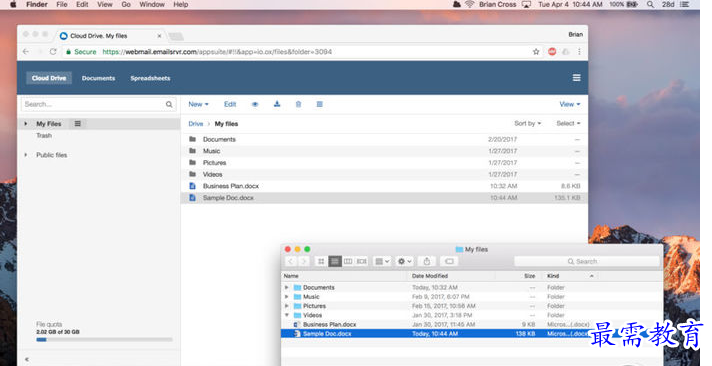Collapse the Cloud Drive sidebar with bottom arrow
The width and height of the screenshot is (712, 366).
click(x=27, y=359)
